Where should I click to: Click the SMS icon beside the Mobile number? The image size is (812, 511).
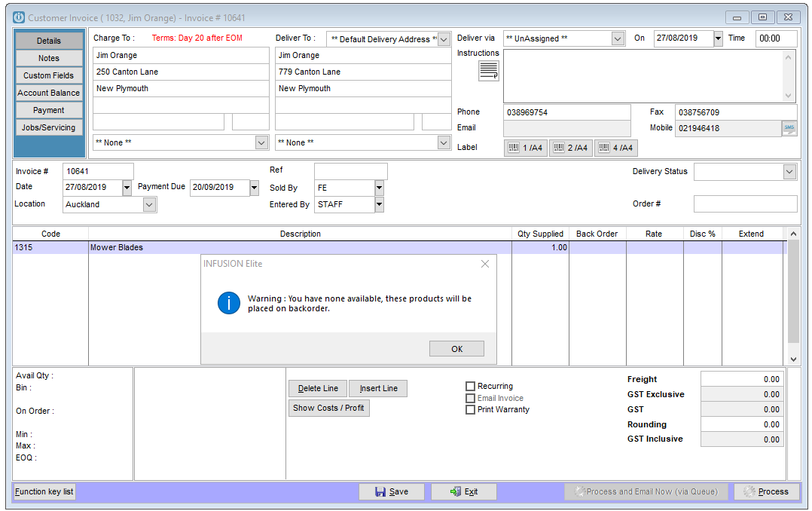click(x=790, y=127)
